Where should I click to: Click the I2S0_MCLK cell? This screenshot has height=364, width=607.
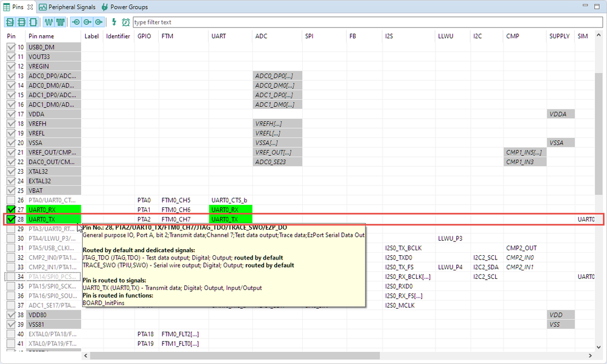[408, 305]
